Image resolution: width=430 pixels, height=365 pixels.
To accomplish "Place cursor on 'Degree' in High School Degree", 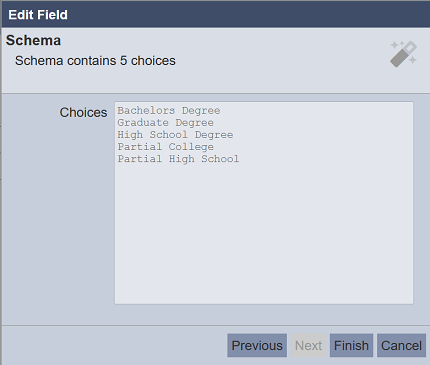I will [x=214, y=134].
